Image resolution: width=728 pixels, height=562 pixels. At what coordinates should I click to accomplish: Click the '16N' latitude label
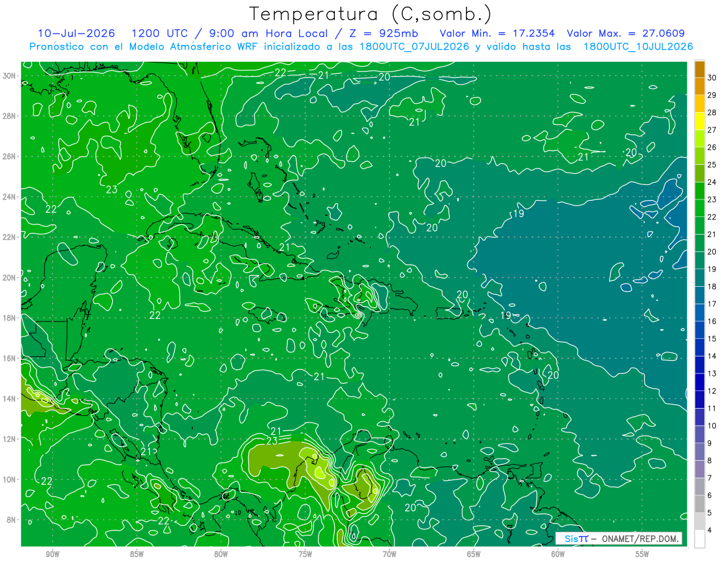coord(10,358)
